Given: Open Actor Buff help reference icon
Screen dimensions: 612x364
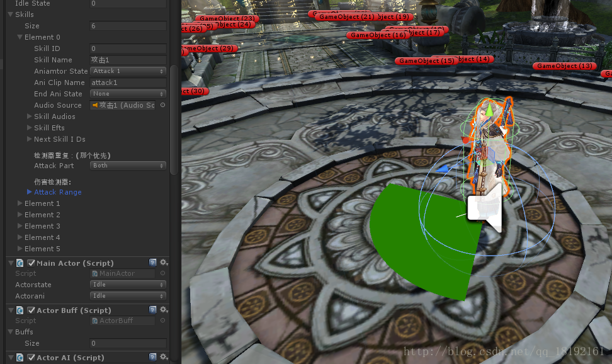Looking at the screenshot, I should point(152,310).
